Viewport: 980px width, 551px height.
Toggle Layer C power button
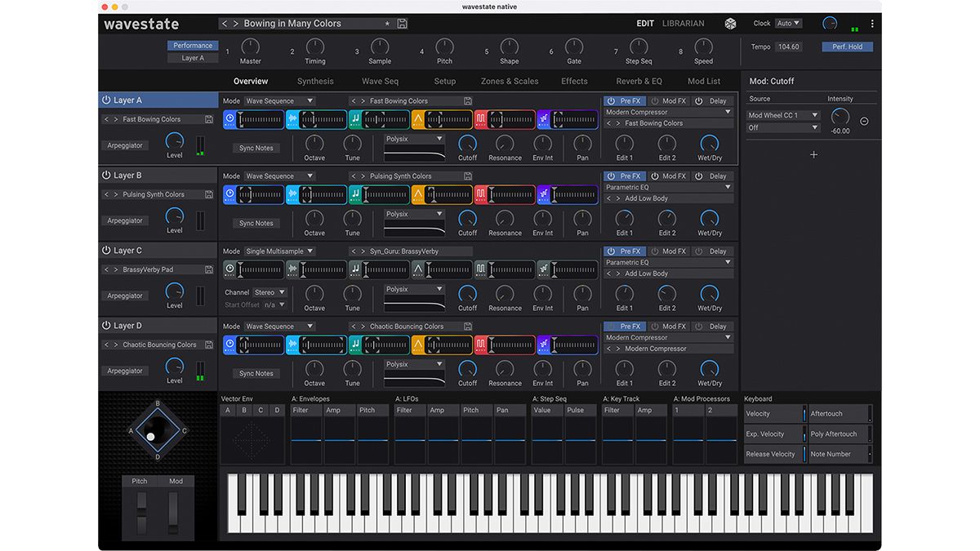pos(106,251)
